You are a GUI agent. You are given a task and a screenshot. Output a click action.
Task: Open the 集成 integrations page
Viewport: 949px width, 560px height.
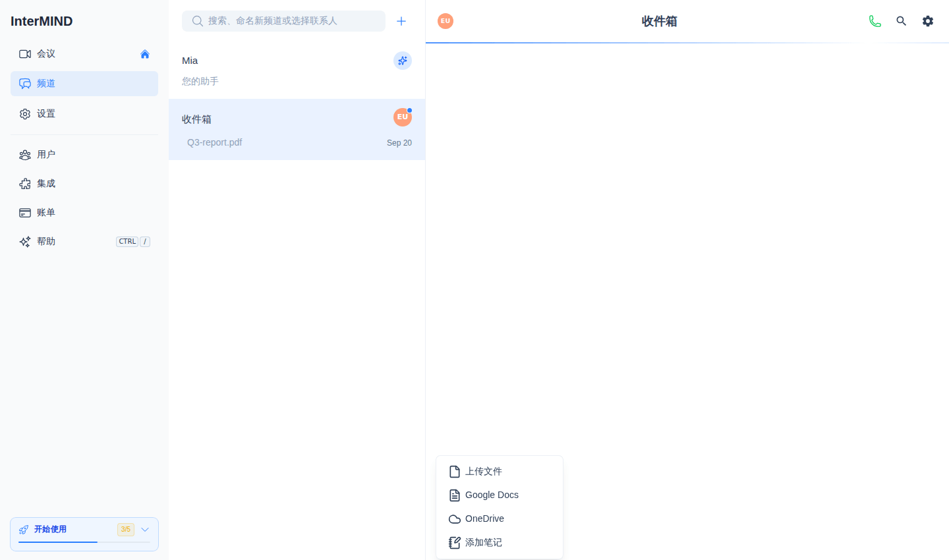pos(84,184)
